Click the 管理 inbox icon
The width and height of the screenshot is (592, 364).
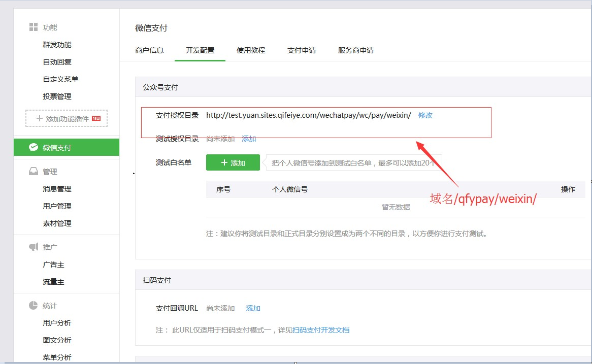[x=33, y=172]
